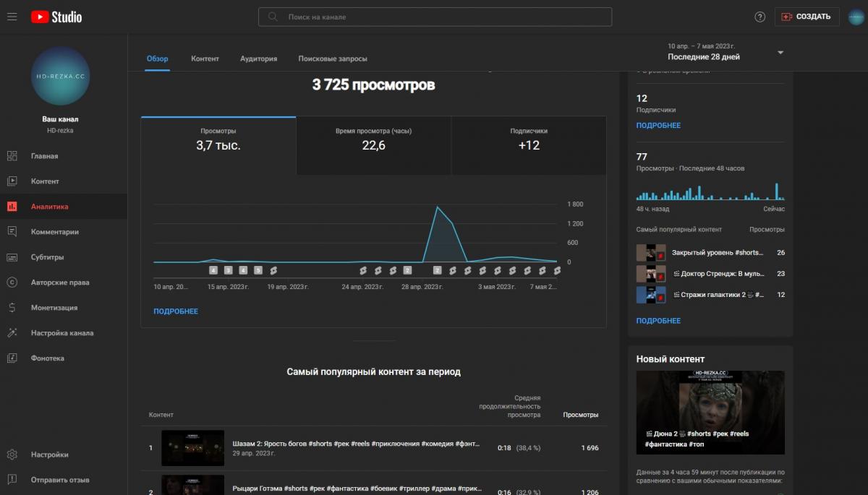Open the Дюна 2 new content thumbnail

coord(710,413)
